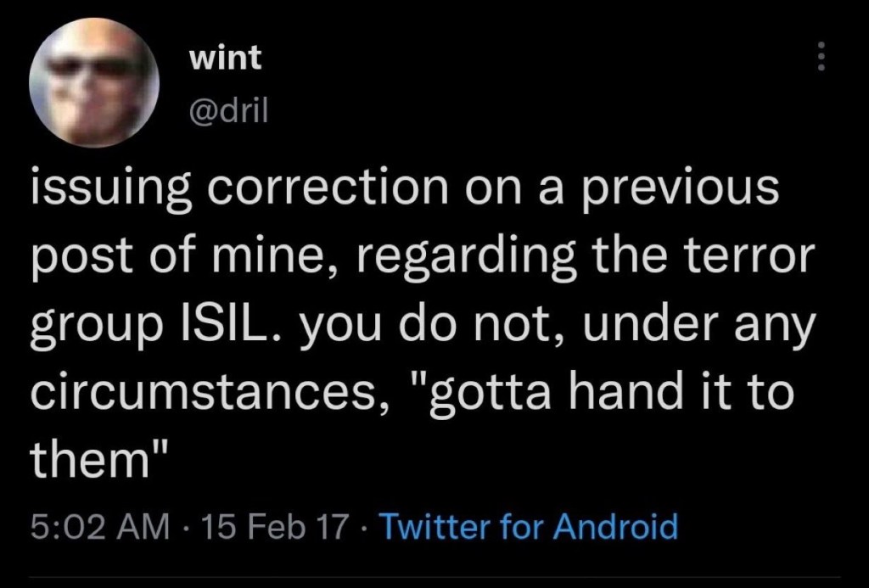Open the "Twitter for Android" source link
This screenshot has height=588, width=869.
pyautogui.click(x=528, y=527)
